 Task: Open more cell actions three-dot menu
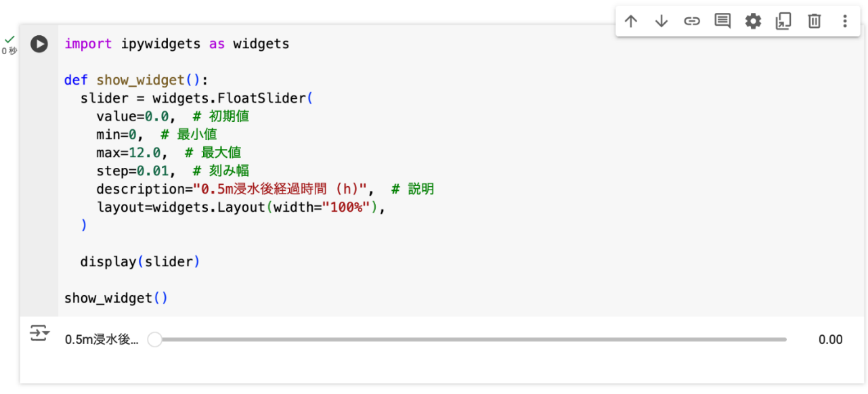[x=844, y=22]
